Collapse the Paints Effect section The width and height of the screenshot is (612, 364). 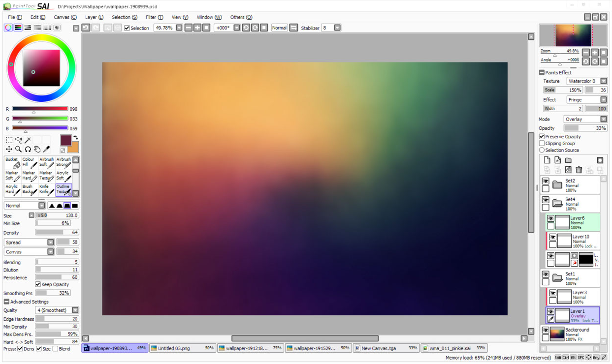coord(542,73)
